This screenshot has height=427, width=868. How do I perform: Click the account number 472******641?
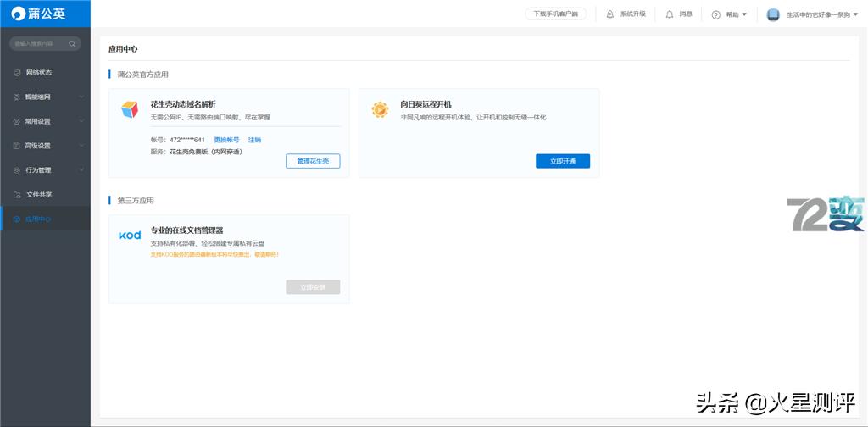pos(187,140)
